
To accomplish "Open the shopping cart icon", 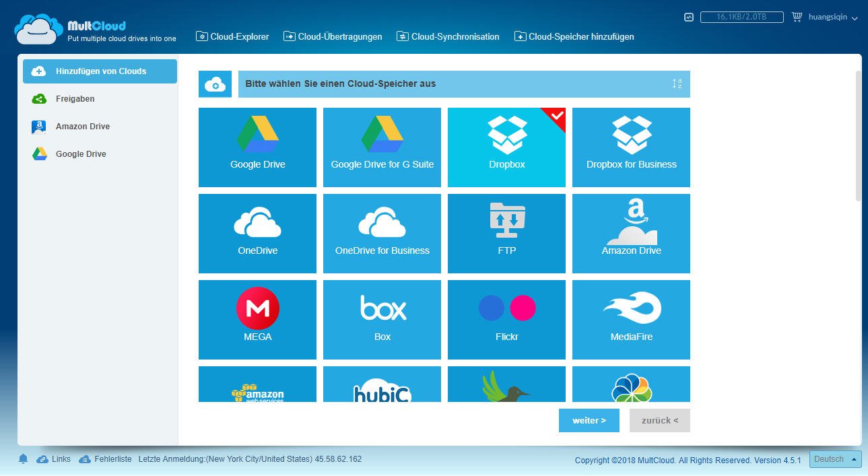I will click(x=797, y=18).
